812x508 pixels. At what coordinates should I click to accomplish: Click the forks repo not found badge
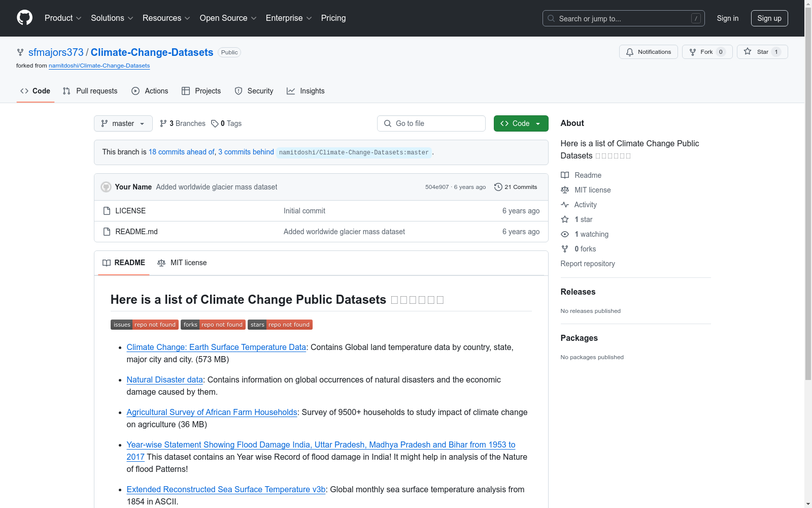pos(213,325)
